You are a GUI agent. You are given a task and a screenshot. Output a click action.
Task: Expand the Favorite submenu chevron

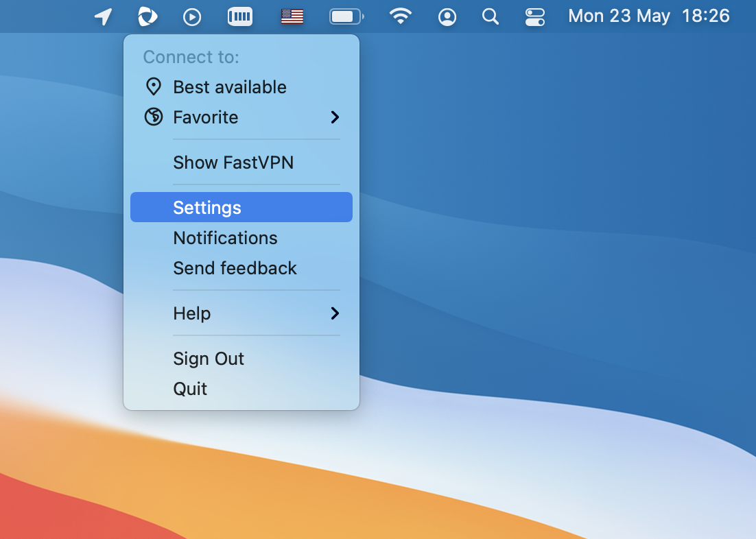tap(335, 117)
